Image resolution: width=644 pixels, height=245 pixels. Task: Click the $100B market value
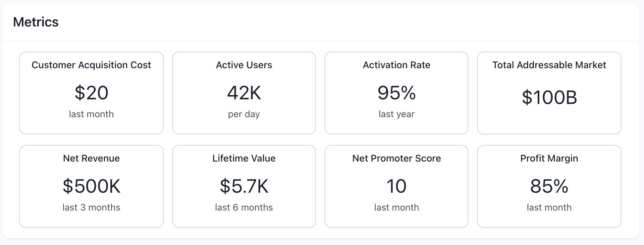pos(549,97)
